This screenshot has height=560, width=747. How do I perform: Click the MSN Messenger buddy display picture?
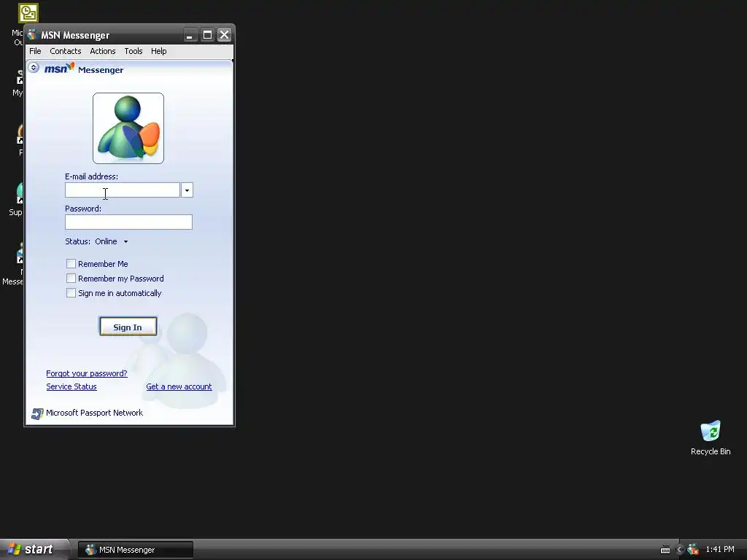pyautogui.click(x=128, y=128)
